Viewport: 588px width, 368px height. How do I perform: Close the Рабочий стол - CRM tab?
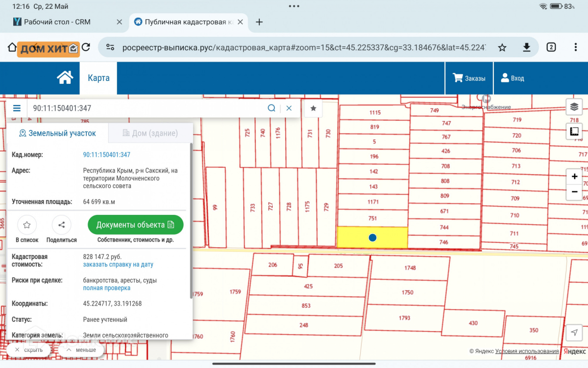(119, 22)
